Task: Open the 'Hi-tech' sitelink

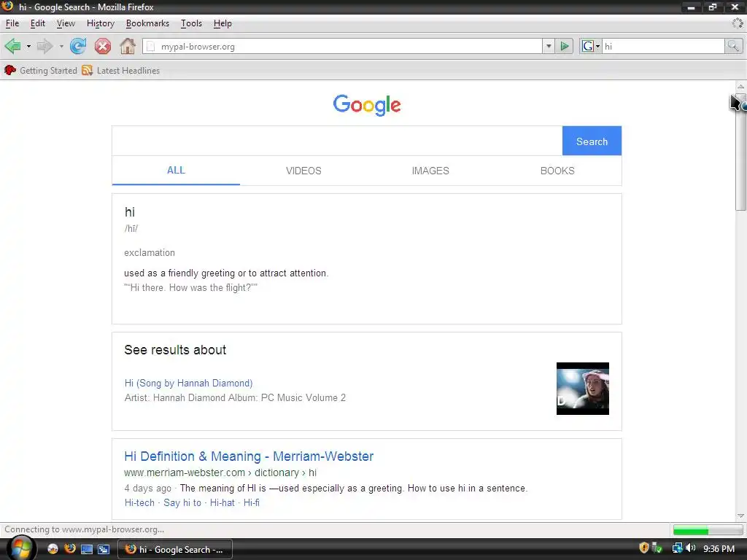Action: tap(139, 502)
